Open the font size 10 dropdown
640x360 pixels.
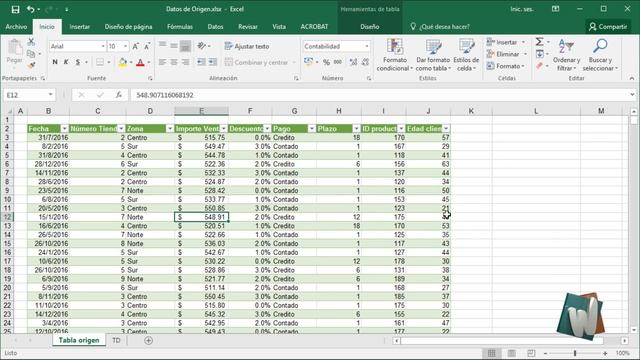[x=125, y=46]
